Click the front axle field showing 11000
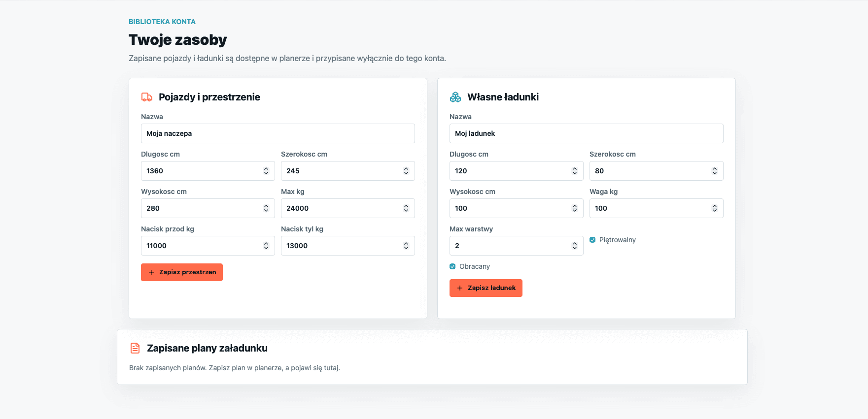 [208, 246]
